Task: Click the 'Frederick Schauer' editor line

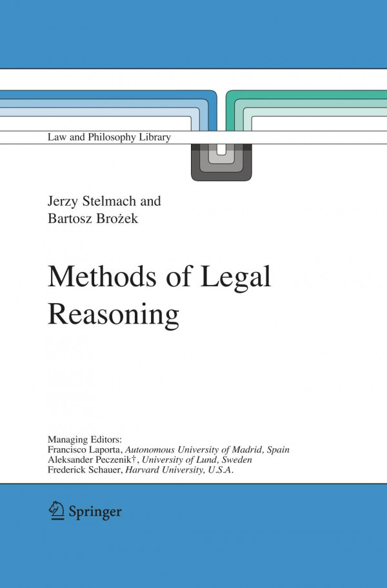Action: pos(141,470)
